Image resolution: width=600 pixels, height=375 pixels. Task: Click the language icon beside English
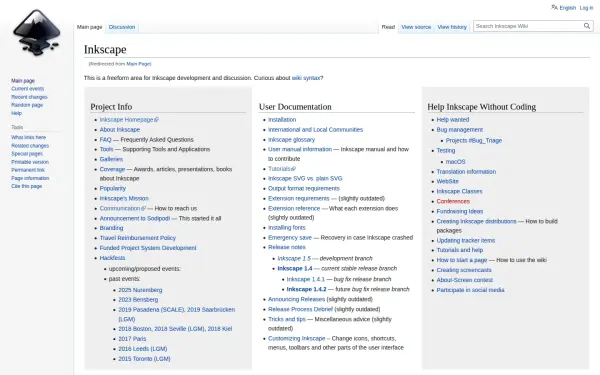click(554, 7)
